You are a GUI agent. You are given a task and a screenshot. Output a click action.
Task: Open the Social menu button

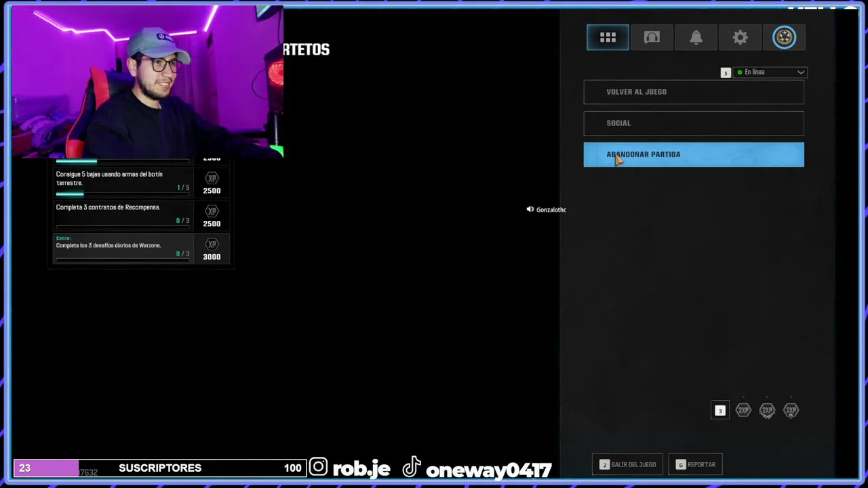click(x=694, y=123)
